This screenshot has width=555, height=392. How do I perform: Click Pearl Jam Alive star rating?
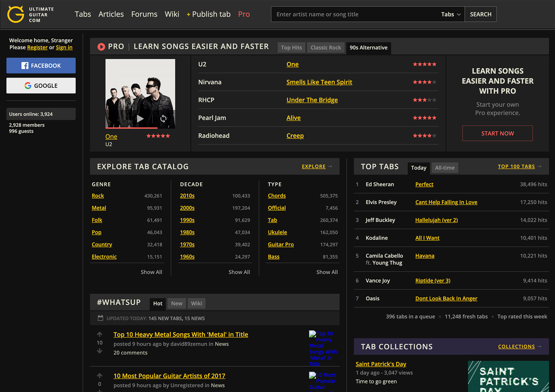(x=424, y=118)
